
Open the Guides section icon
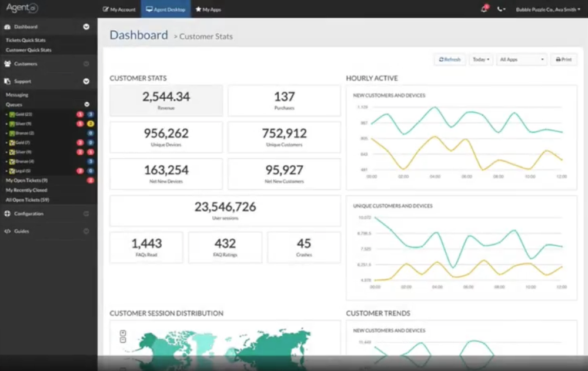(7, 231)
